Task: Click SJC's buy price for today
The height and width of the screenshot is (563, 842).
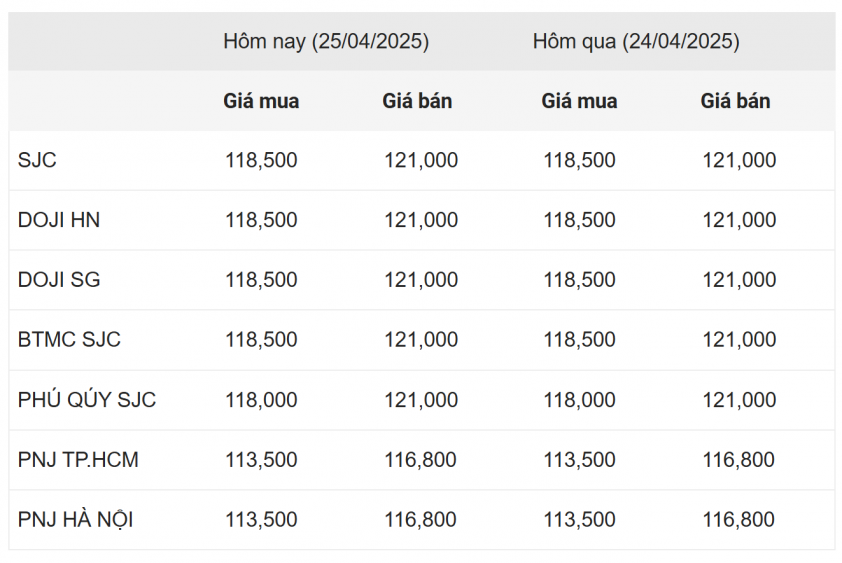Action: click(x=261, y=160)
